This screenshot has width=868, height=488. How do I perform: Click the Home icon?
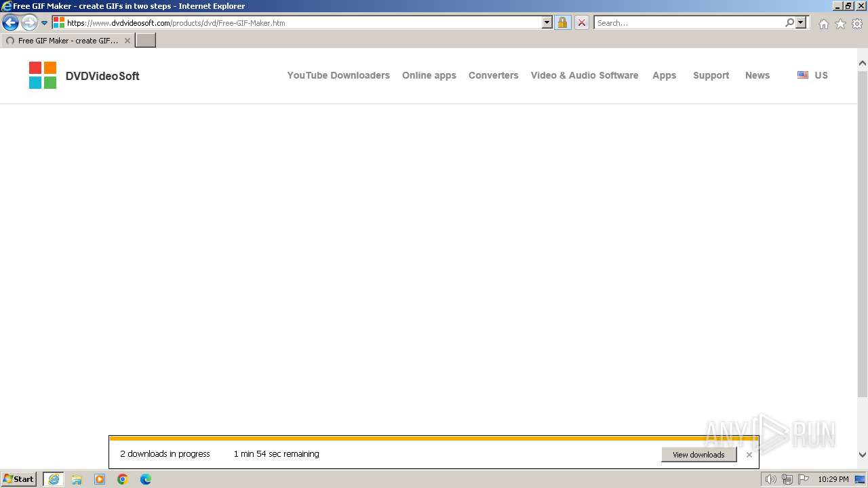pos(823,24)
